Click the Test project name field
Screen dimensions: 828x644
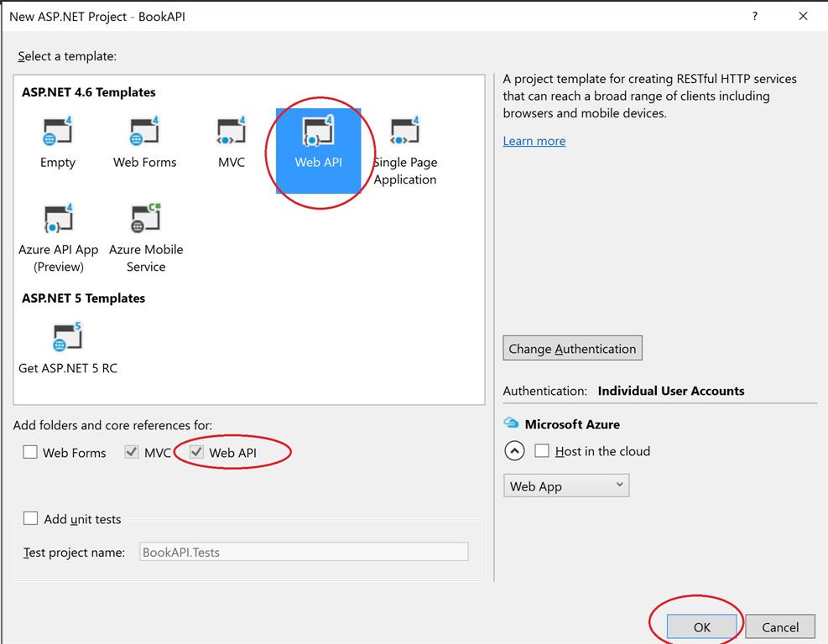(304, 552)
